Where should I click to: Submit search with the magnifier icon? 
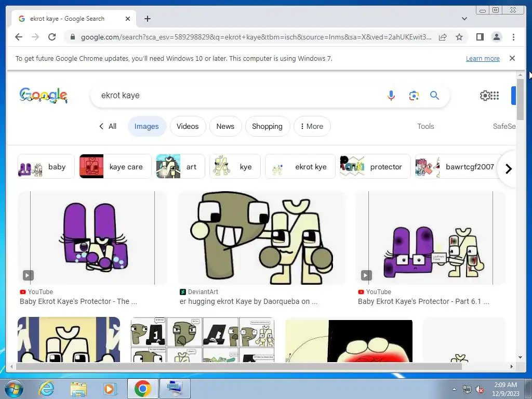click(434, 96)
